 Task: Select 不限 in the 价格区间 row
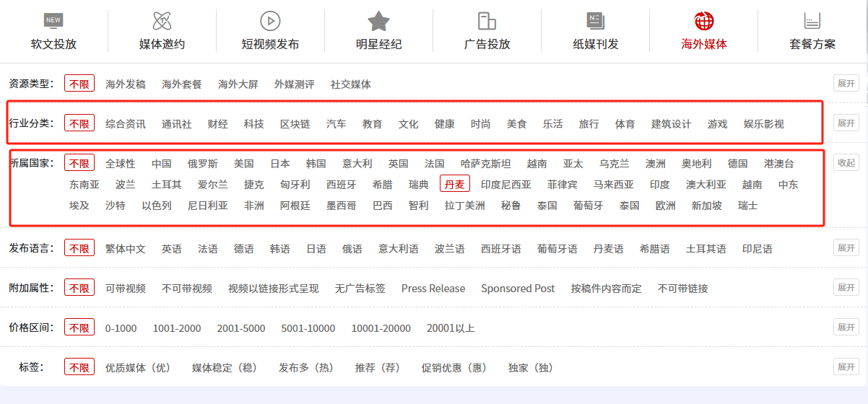(79, 328)
